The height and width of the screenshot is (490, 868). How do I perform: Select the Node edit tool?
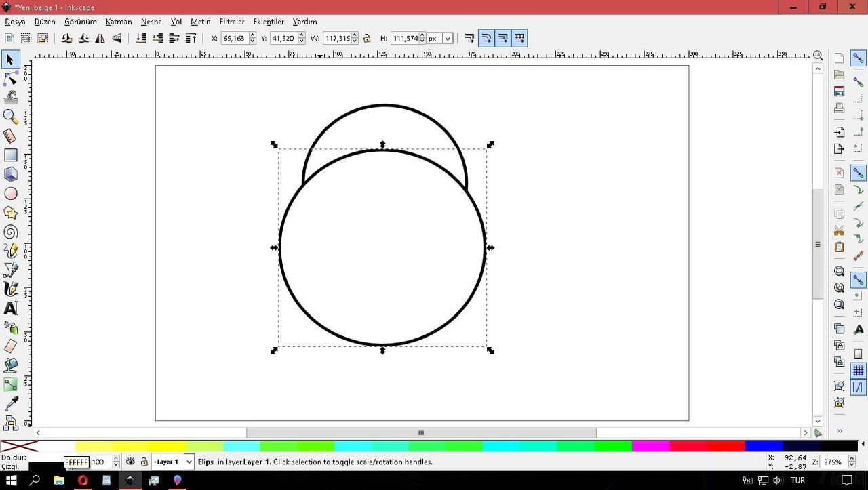point(11,79)
